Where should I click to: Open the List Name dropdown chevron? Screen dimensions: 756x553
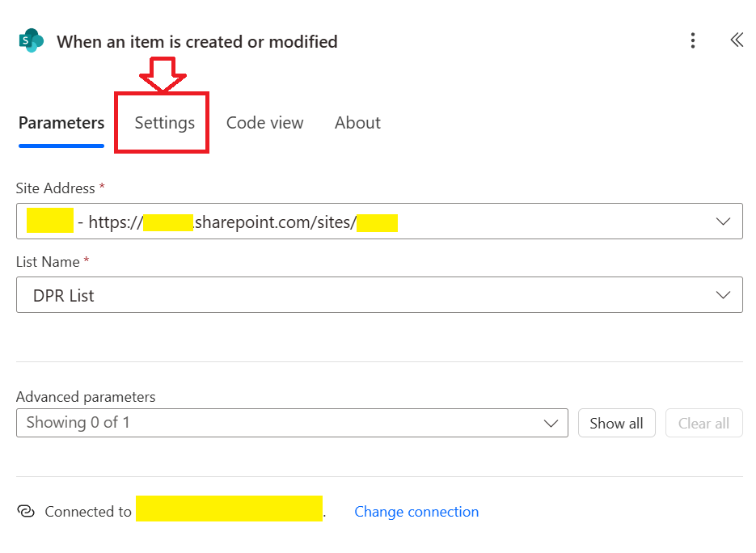coord(723,294)
